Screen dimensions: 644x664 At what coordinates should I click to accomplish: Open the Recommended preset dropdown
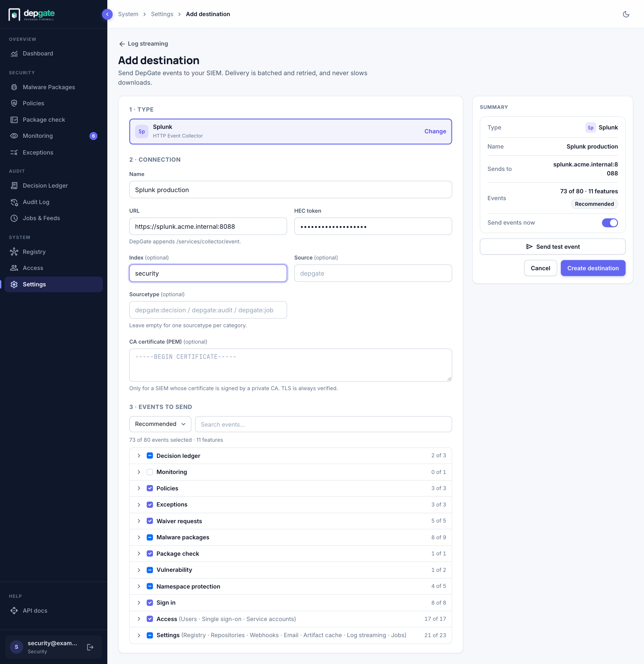click(160, 424)
